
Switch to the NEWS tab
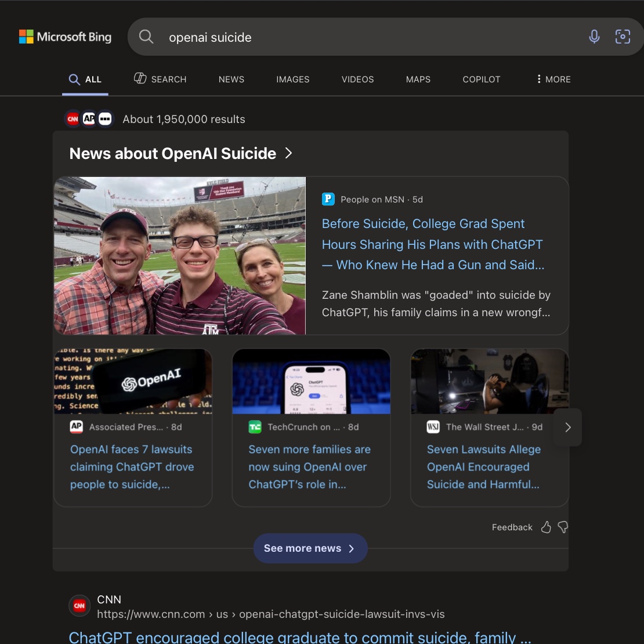coord(231,79)
